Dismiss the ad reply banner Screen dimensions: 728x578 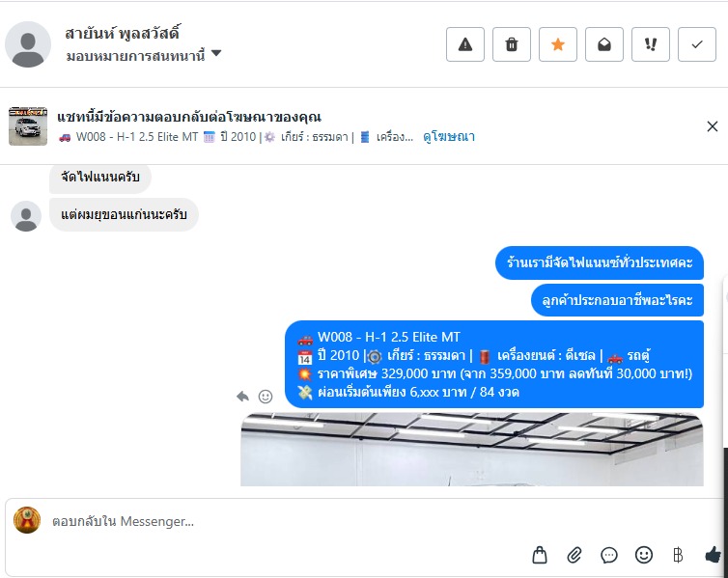pos(713,126)
